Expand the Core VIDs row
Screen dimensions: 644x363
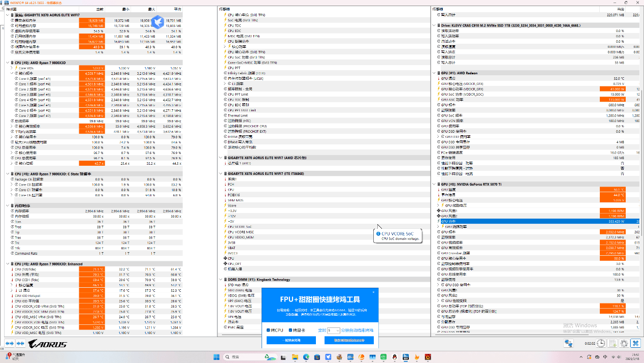coord(12,68)
